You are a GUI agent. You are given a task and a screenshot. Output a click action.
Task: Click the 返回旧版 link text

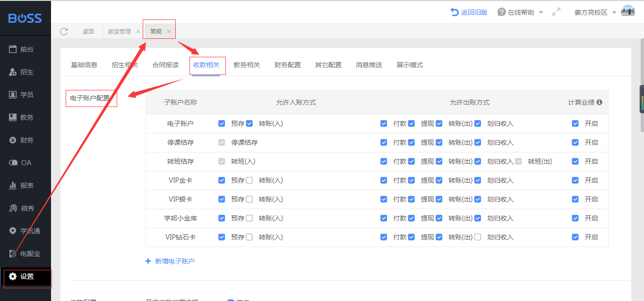(474, 12)
